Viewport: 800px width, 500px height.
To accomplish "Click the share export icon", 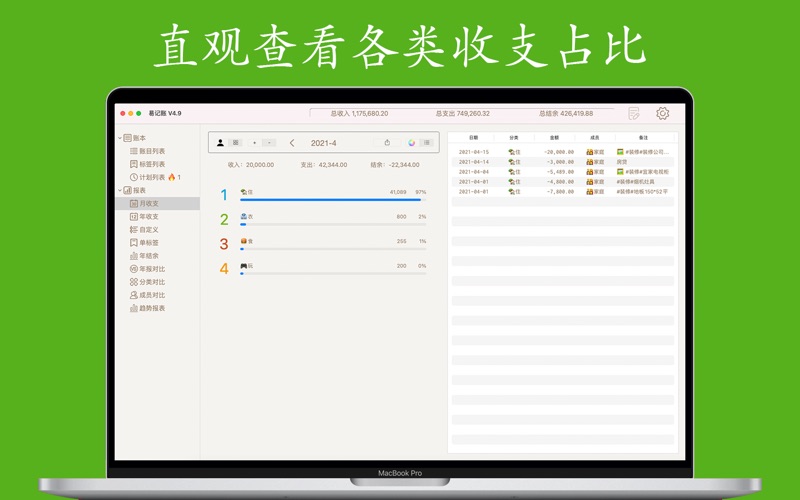I will point(387,143).
